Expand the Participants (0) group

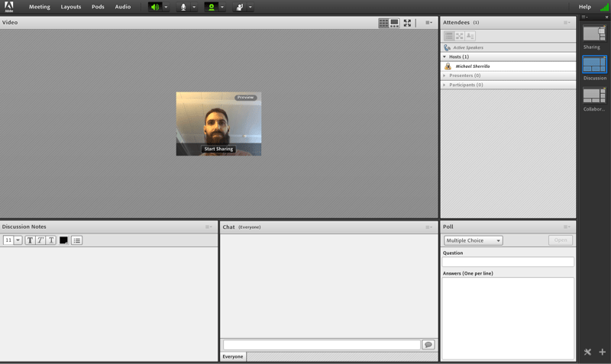tap(445, 85)
